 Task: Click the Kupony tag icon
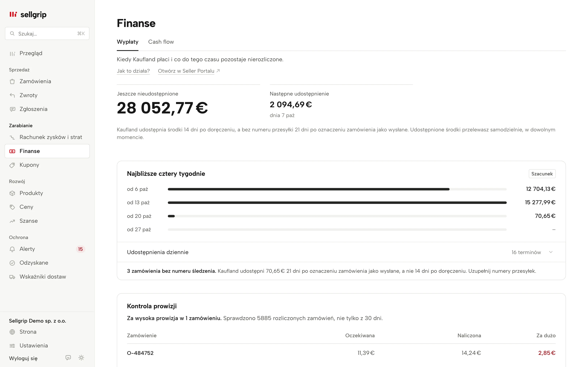pyautogui.click(x=12, y=165)
